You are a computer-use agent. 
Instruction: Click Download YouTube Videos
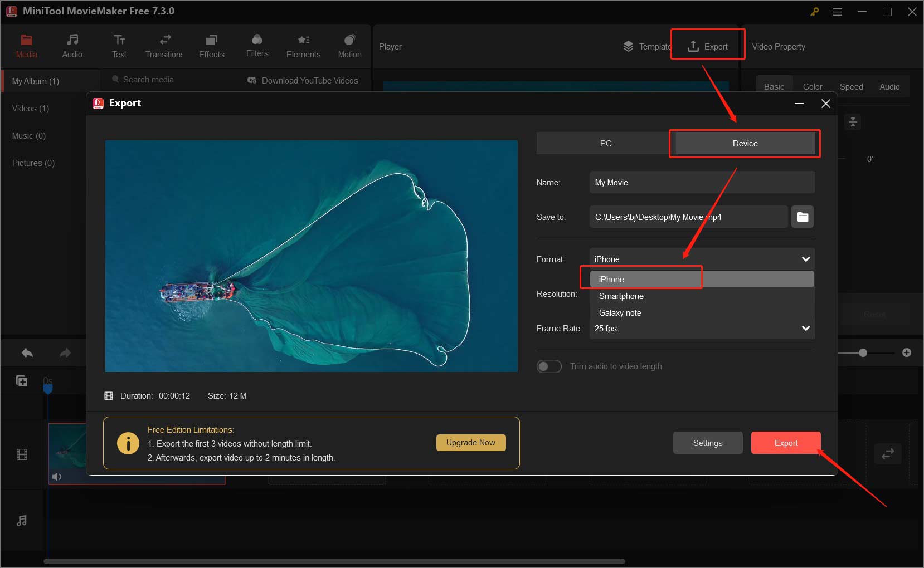(x=303, y=80)
